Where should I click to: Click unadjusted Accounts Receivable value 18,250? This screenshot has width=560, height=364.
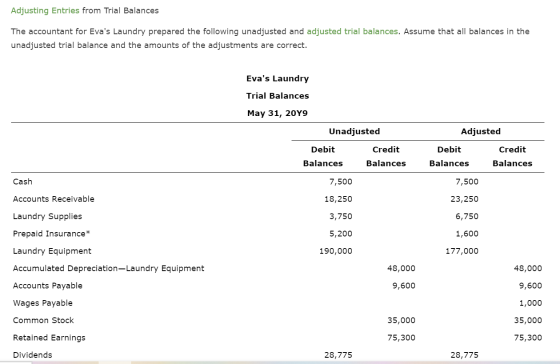338,199
